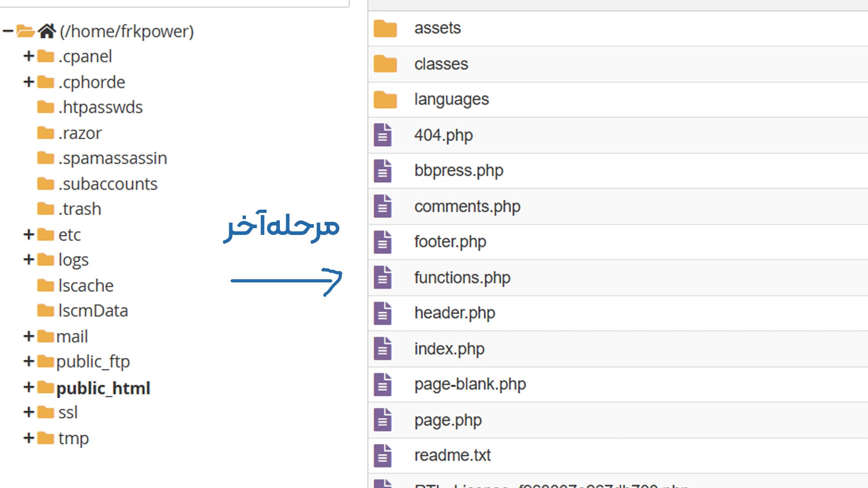
Task: Open the .cpanel tree label
Action: click(x=85, y=57)
